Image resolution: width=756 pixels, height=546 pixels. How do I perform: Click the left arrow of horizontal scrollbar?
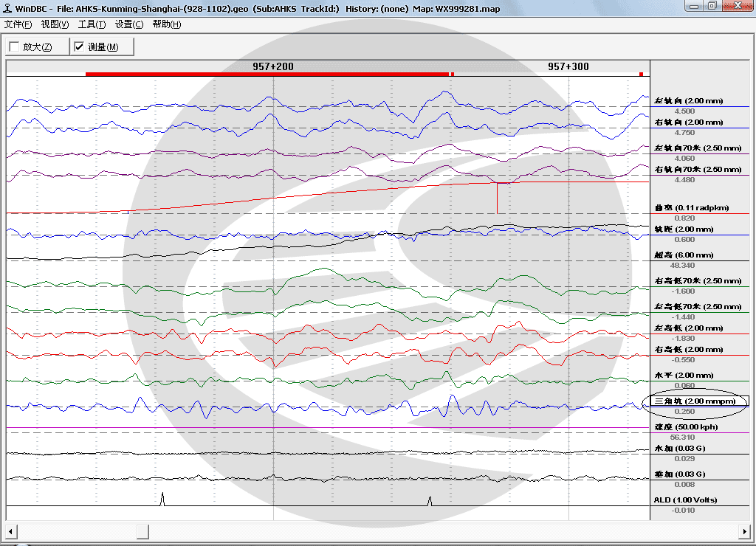tap(10, 531)
